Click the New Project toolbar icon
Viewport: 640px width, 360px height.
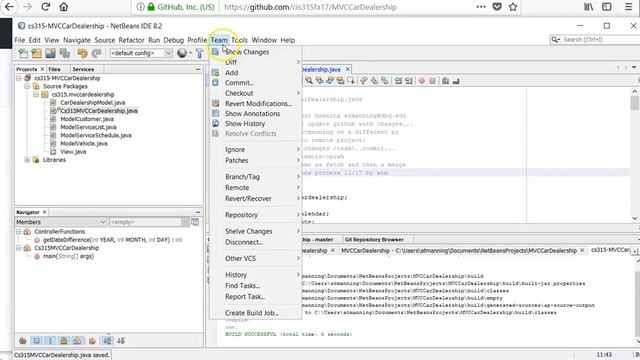pos(37,53)
